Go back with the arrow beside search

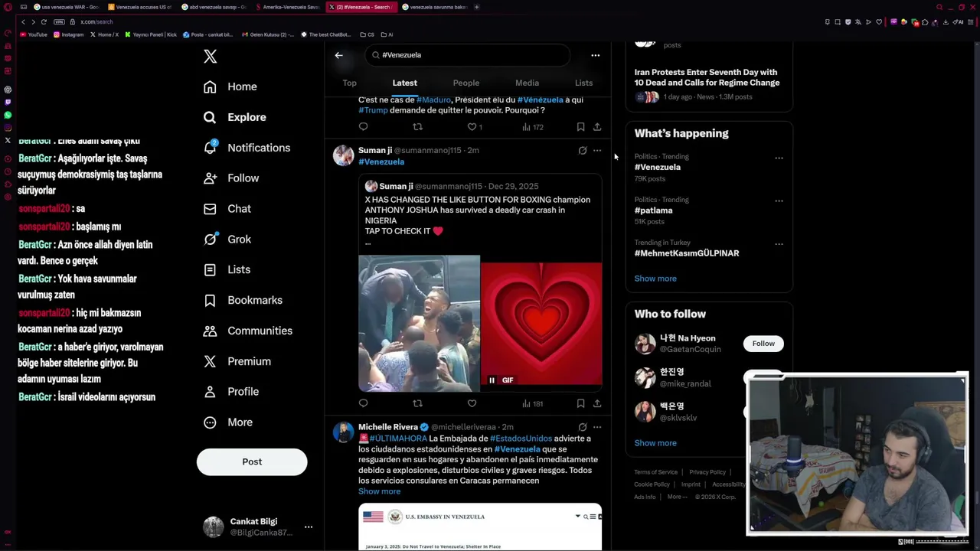pyautogui.click(x=338, y=55)
